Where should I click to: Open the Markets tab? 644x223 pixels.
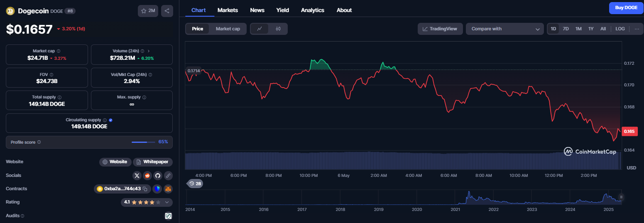point(228,10)
